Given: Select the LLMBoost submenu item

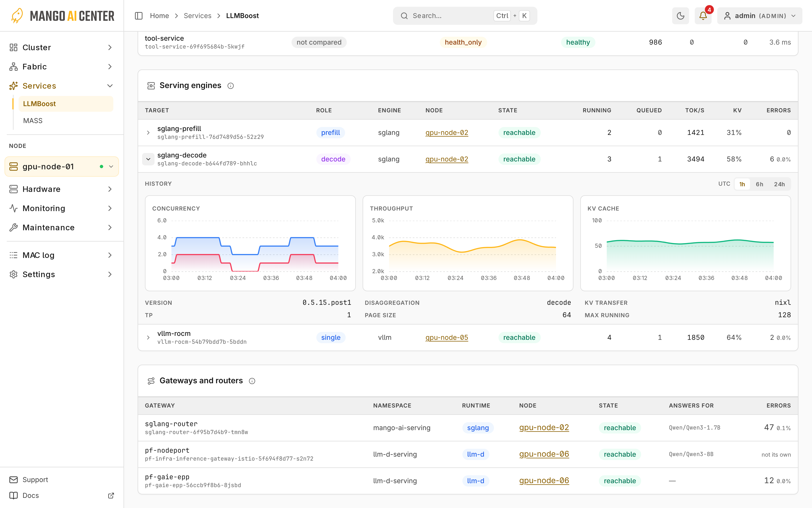Looking at the screenshot, I should (x=66, y=104).
